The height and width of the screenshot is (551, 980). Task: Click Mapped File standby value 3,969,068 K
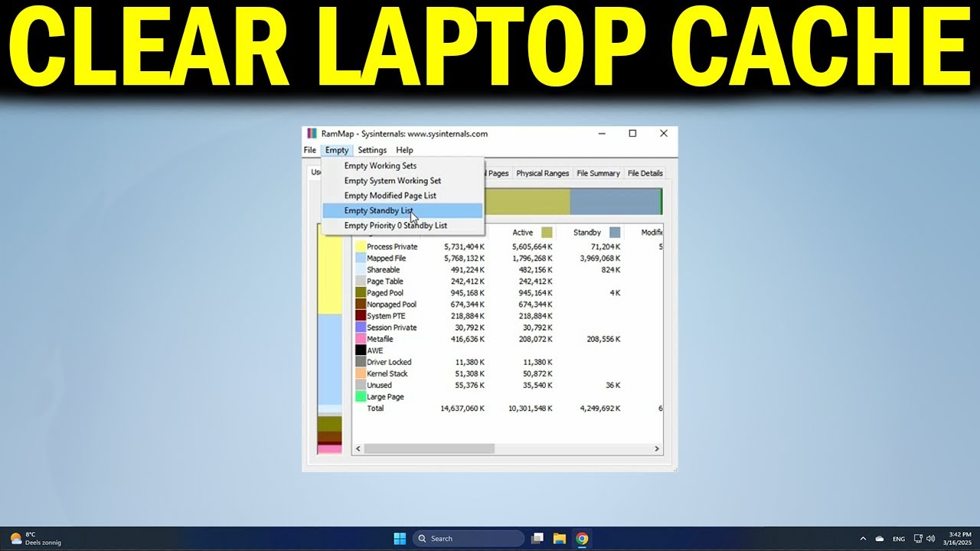click(x=600, y=258)
